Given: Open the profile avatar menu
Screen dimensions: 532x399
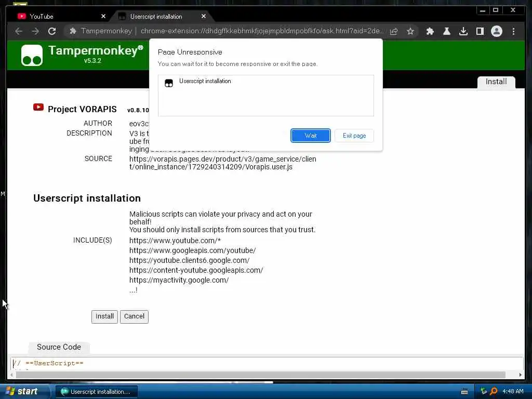Looking at the screenshot, I should pyautogui.click(x=496, y=32).
